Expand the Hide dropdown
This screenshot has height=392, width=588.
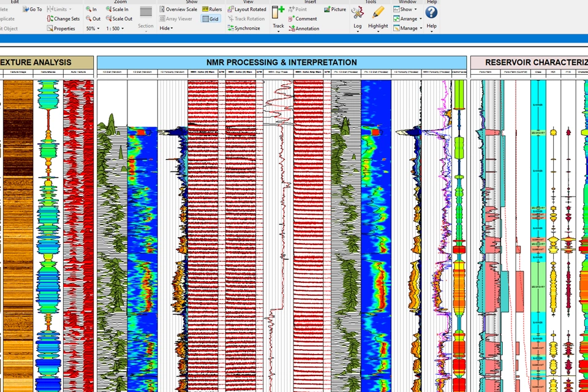pos(166,28)
